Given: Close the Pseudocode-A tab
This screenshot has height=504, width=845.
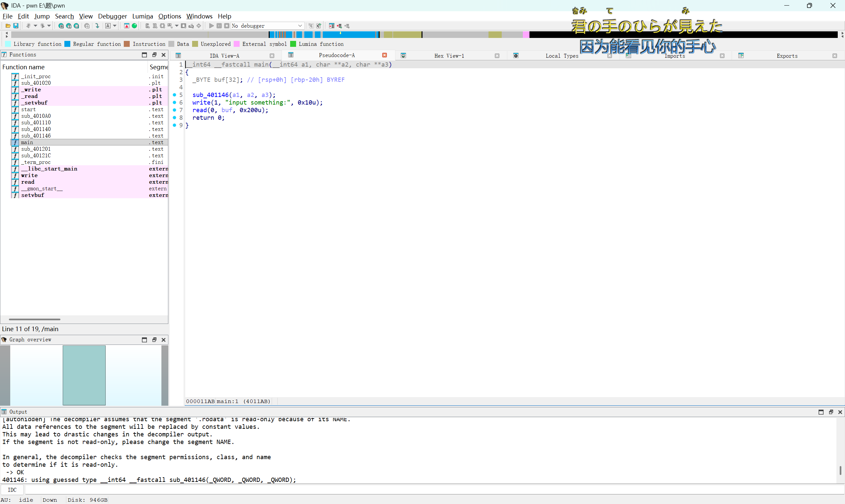Looking at the screenshot, I should pos(384,55).
